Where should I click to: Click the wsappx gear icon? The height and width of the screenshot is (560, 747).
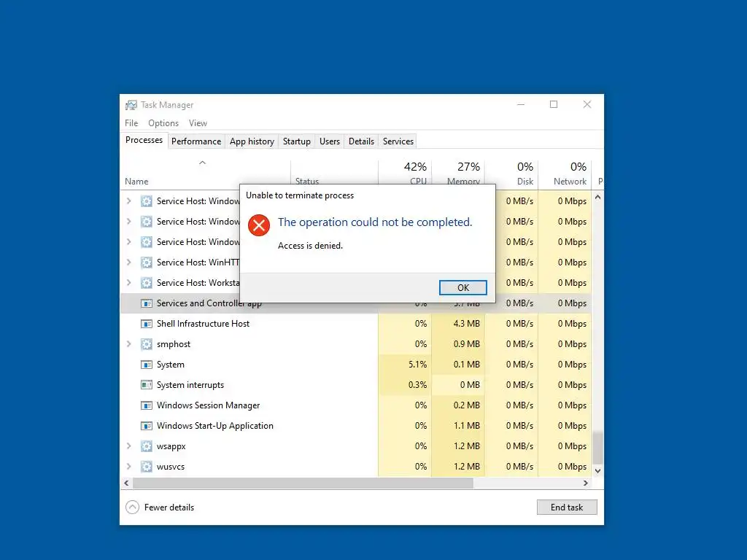click(147, 446)
